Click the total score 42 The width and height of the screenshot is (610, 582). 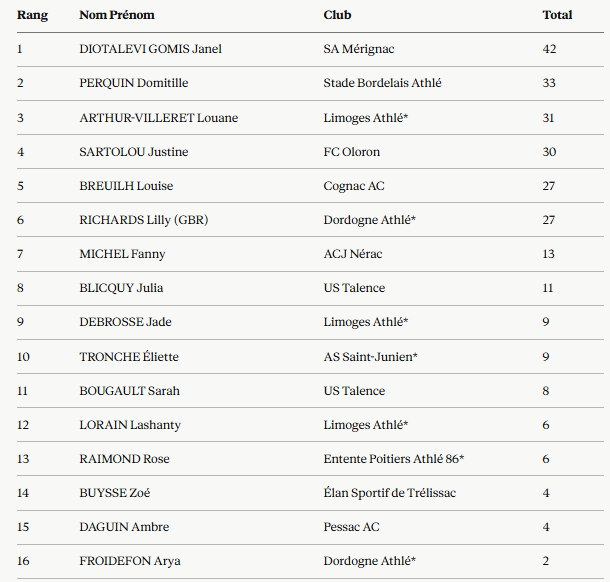549,49
